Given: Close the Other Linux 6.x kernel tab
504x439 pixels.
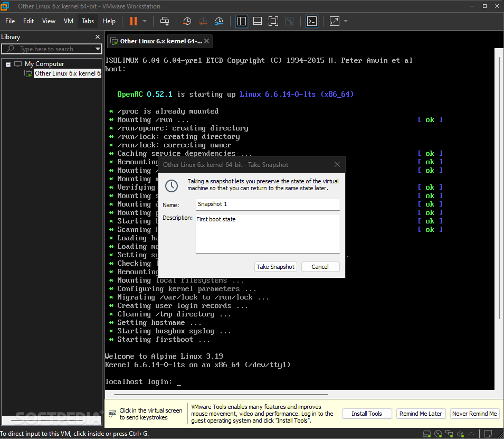Looking at the screenshot, I should tap(207, 41).
